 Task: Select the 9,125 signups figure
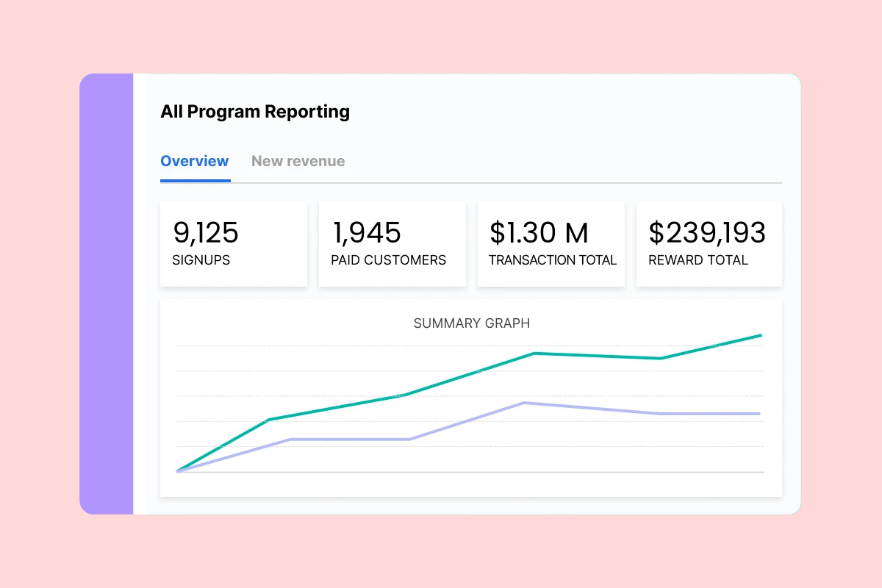point(206,233)
